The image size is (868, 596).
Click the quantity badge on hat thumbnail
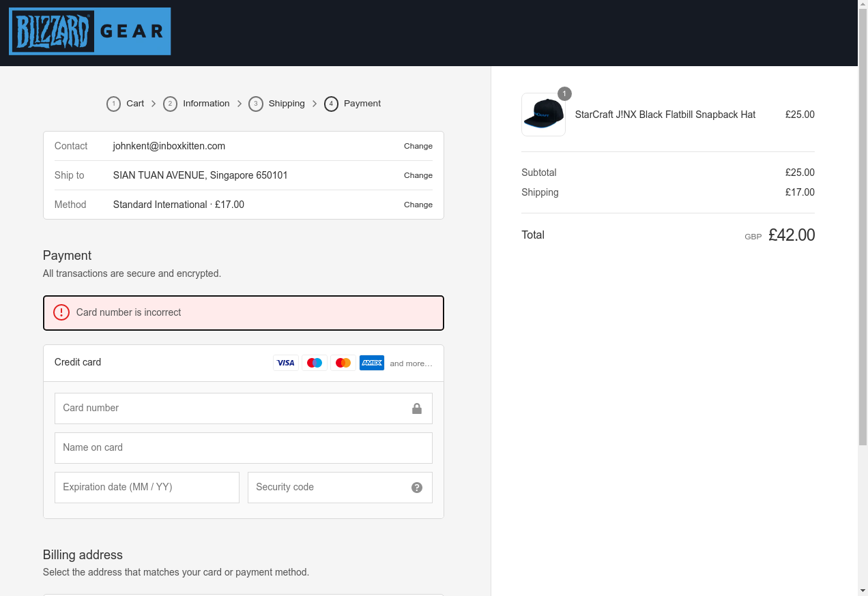click(x=564, y=93)
